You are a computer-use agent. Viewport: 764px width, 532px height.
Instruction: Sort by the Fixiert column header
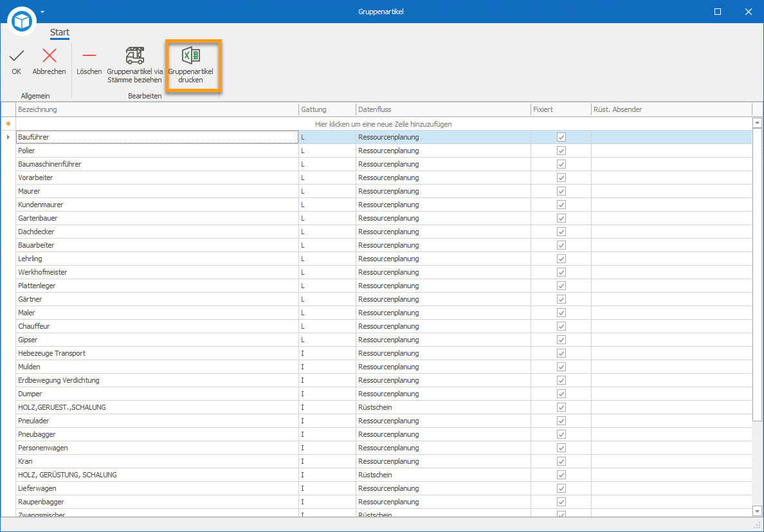(561, 109)
